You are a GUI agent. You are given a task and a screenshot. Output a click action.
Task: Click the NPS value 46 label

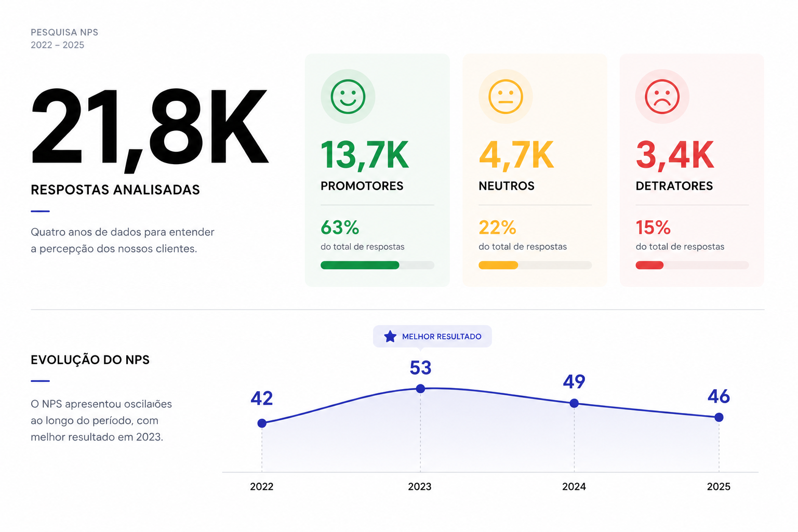719,396
